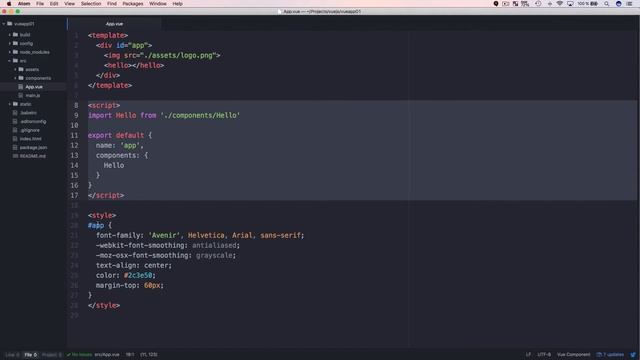The image size is (640, 360).
Task: Open .editorconfig in the tree view
Action: pyautogui.click(x=33, y=122)
